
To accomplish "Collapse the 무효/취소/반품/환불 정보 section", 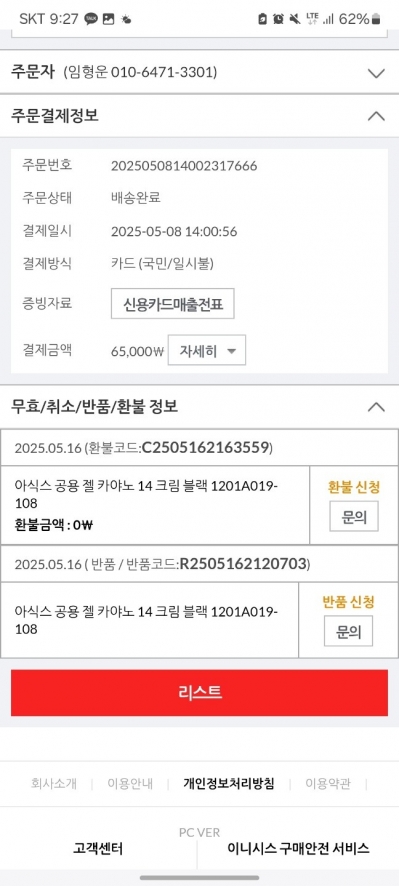I will 376,406.
